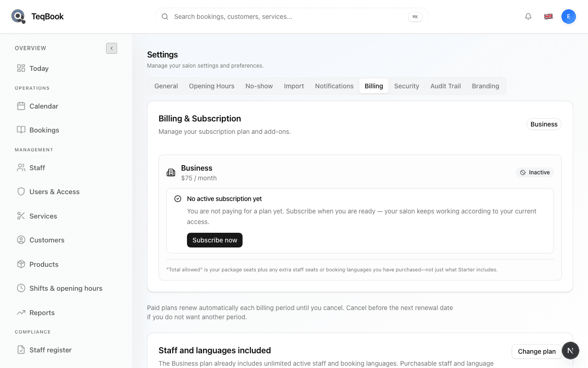Screen dimensions: 588x368
Task: Click the TeqBook logo icon
Action: tap(18, 17)
